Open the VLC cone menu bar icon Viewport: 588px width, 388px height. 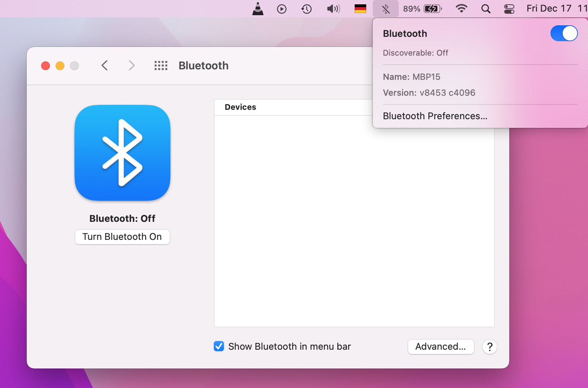[258, 9]
